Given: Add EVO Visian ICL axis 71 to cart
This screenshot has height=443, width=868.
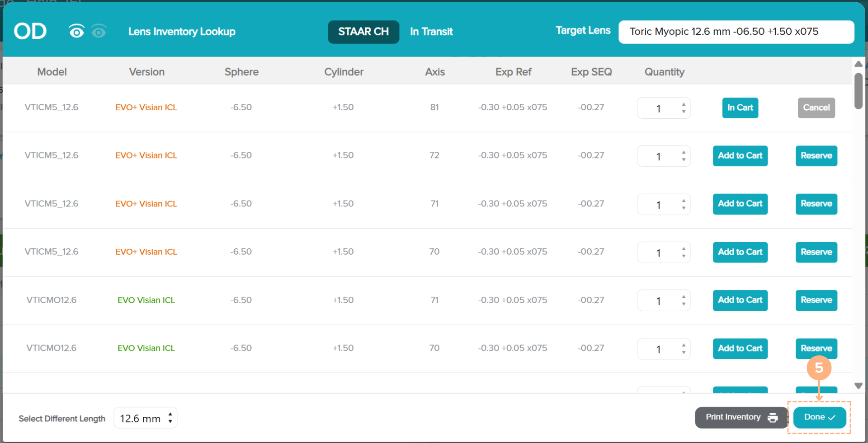Looking at the screenshot, I should [x=740, y=300].
